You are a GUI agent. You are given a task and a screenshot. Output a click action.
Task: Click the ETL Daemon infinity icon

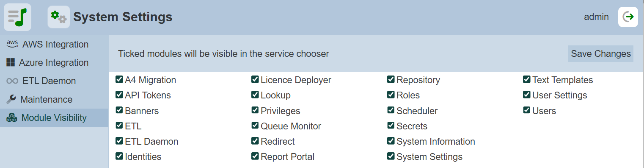(12, 81)
